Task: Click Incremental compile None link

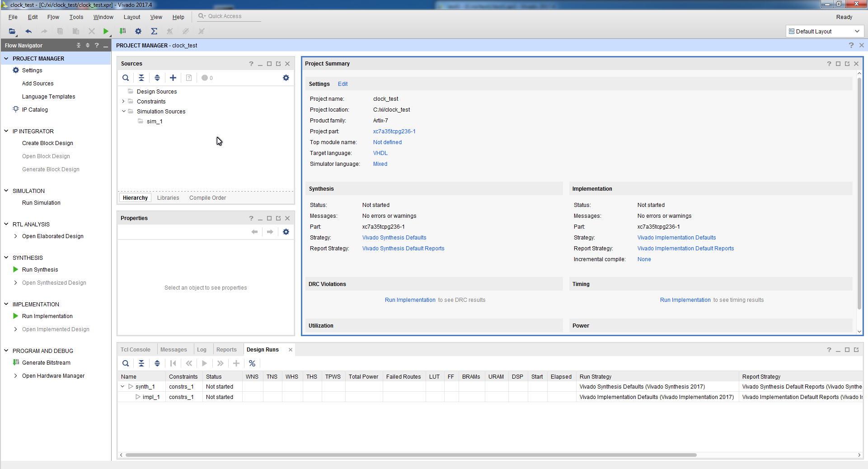Action: coord(644,259)
